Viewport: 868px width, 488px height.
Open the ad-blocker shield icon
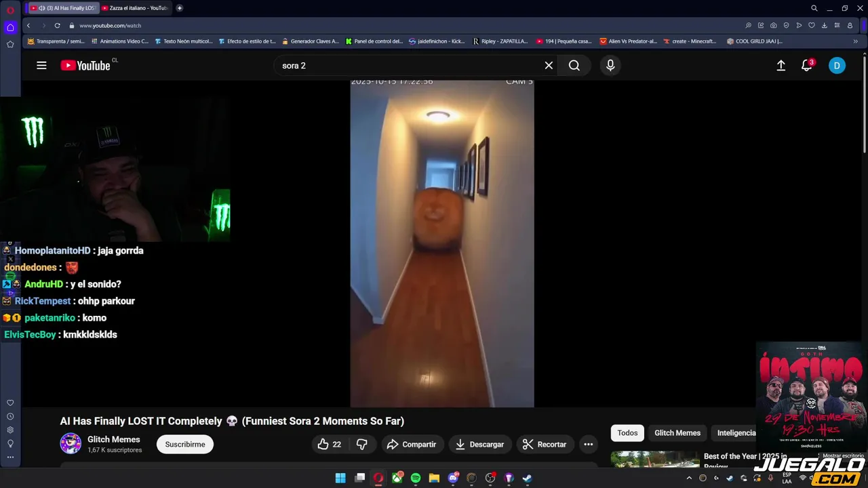pos(786,25)
